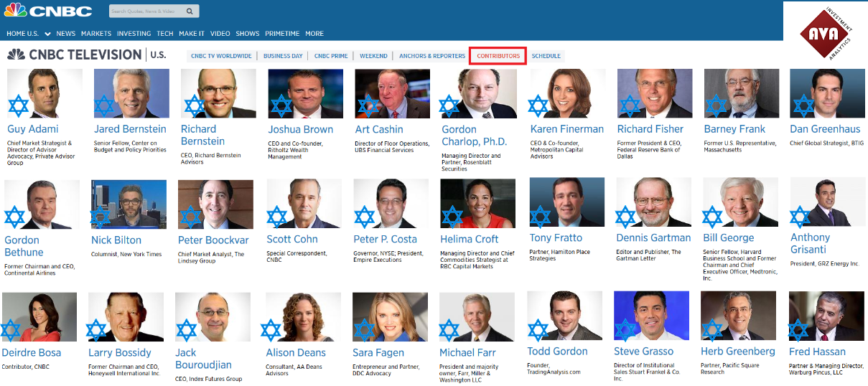Switch to the CNBC Prime tab
The height and width of the screenshot is (386, 868).
331,56
